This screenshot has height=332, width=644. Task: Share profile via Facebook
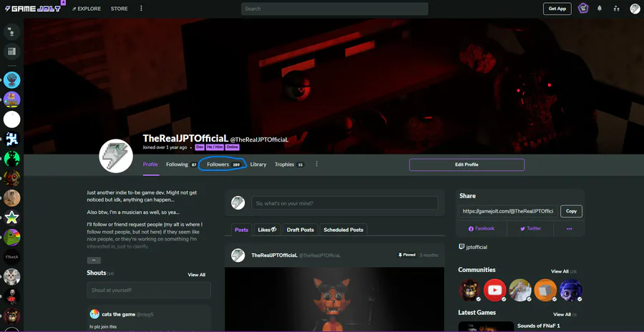point(482,228)
